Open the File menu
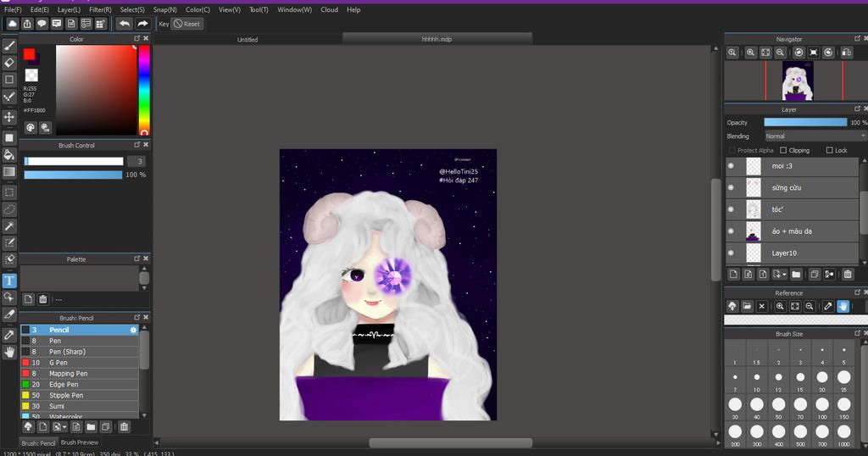The height and width of the screenshot is (456, 868). [x=13, y=9]
